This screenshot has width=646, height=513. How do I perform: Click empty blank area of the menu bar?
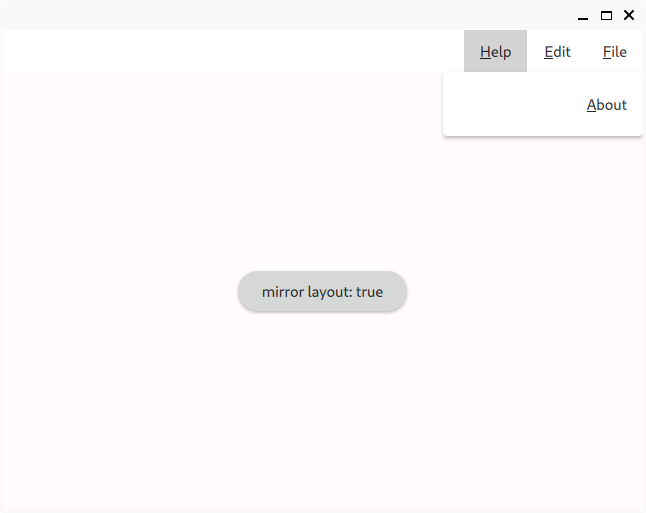[x=233, y=51]
